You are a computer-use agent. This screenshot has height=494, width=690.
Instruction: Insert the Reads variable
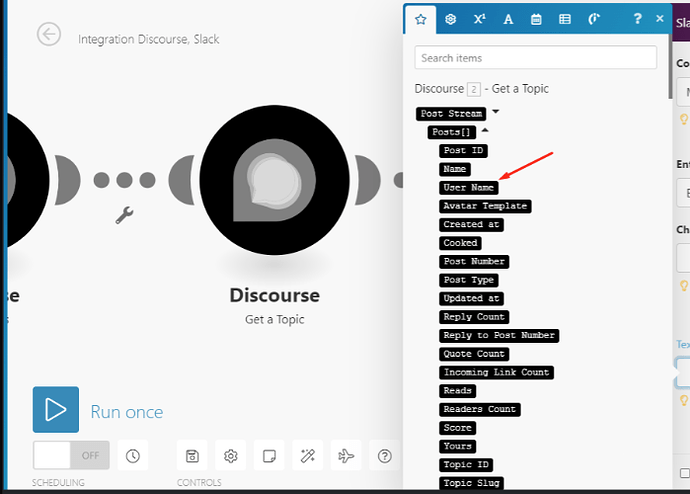tap(457, 391)
